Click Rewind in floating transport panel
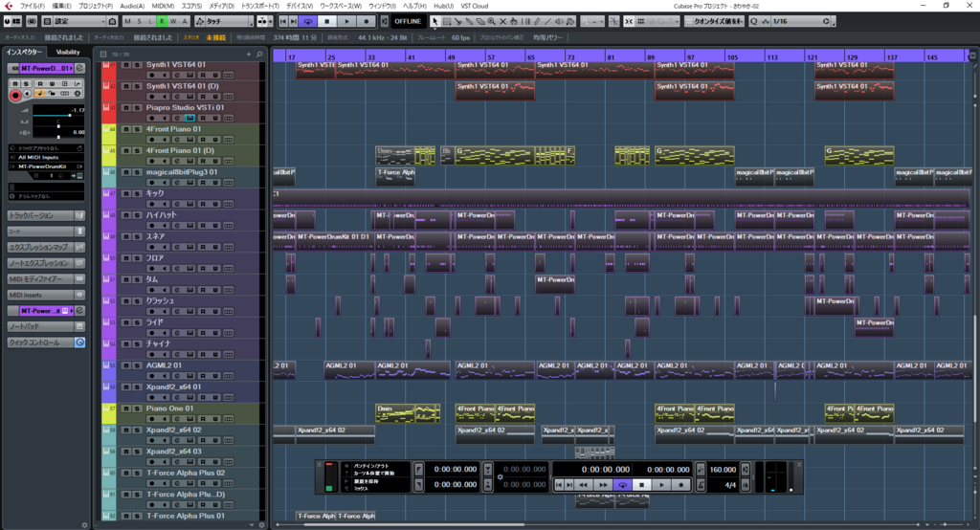Viewport: 980px width, 530px height. point(583,484)
